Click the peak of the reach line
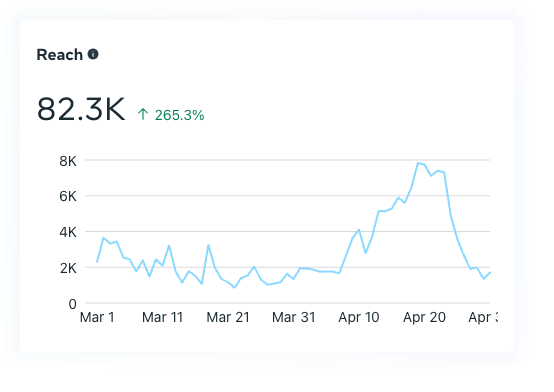The width and height of the screenshot is (554, 392). [x=418, y=163]
